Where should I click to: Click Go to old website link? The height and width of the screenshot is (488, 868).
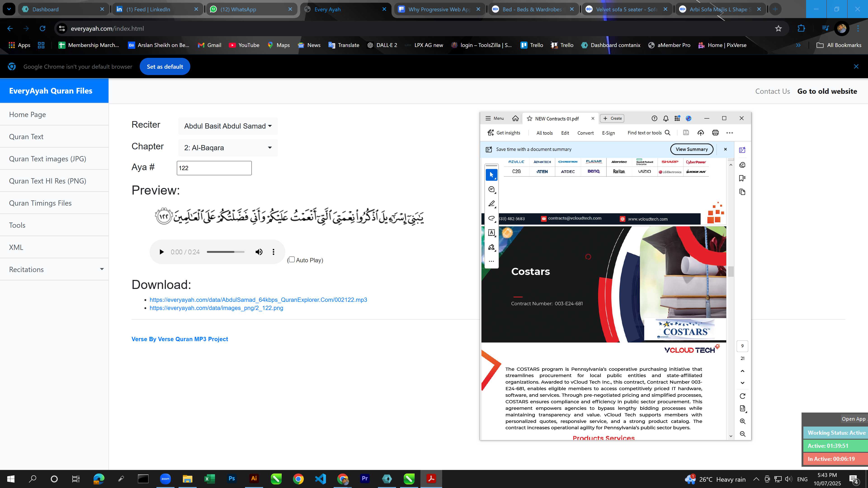click(827, 91)
